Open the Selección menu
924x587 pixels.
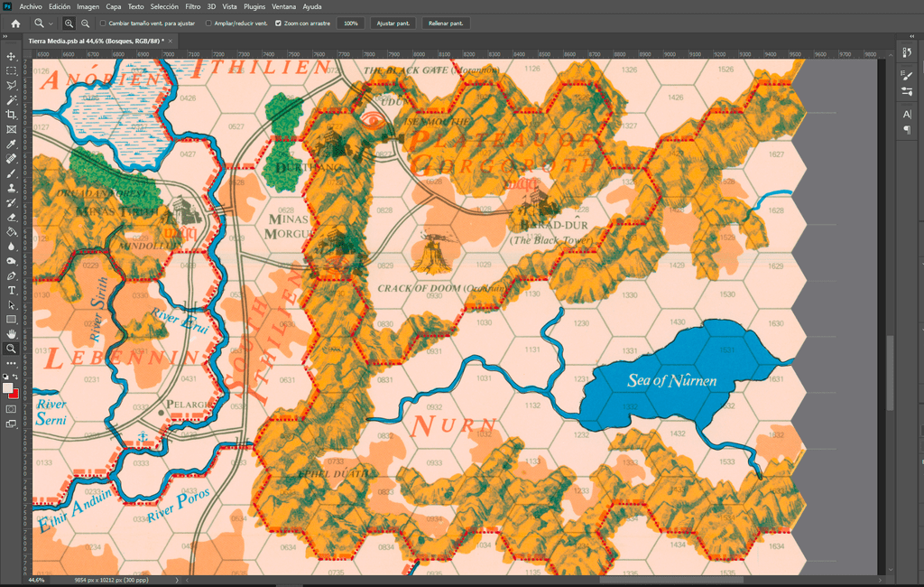[164, 6]
